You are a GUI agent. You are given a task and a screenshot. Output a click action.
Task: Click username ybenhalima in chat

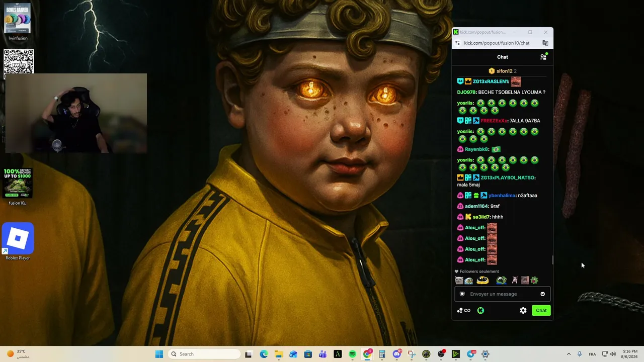tap(502, 196)
